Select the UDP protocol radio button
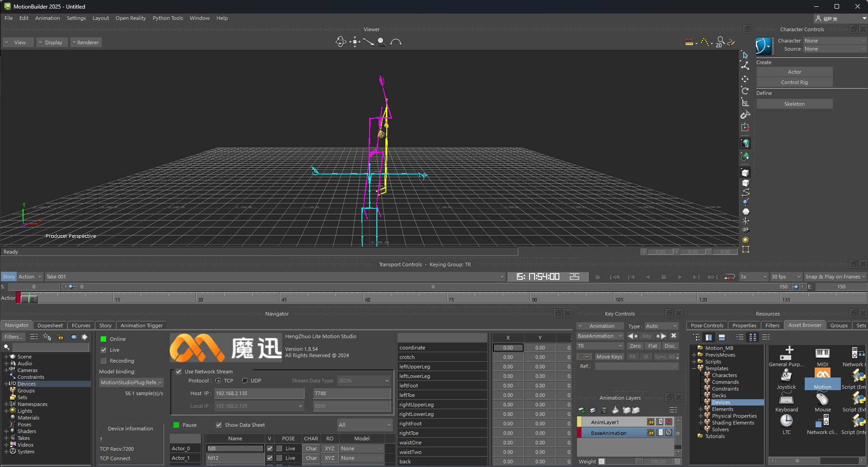868x467 pixels. click(x=245, y=381)
